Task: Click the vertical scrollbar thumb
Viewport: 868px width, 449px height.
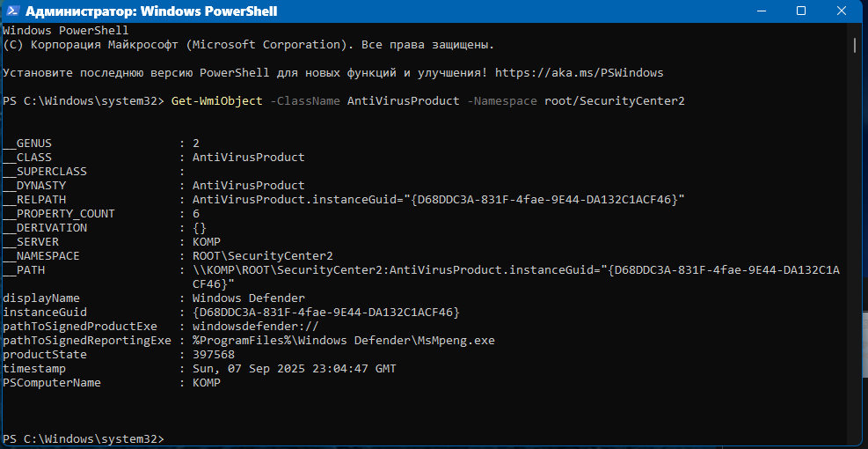Action: coord(854,46)
